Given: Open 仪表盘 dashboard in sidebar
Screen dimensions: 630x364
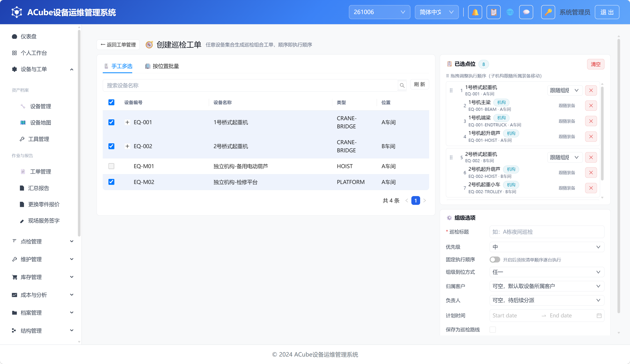Looking at the screenshot, I should (x=29, y=36).
